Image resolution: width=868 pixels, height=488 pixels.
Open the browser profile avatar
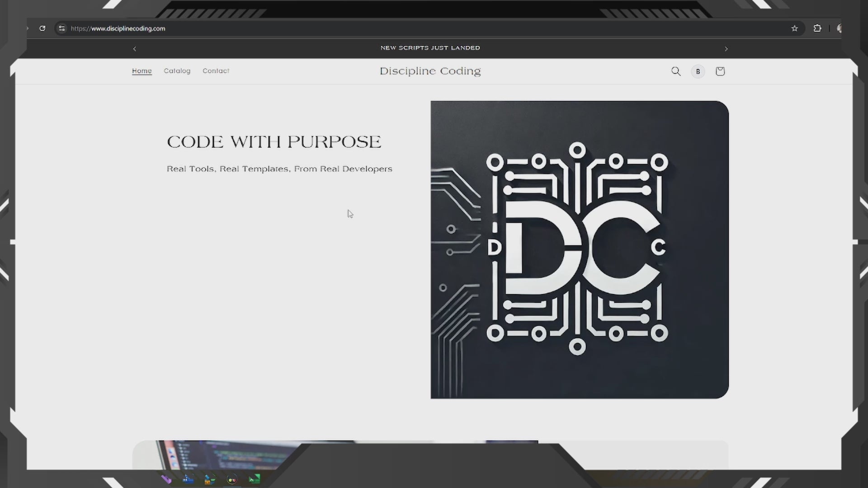point(839,28)
